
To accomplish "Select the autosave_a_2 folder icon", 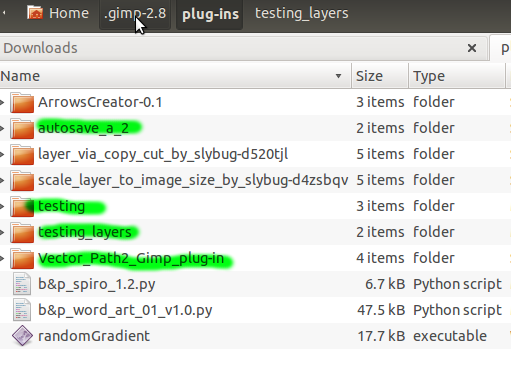I will click(x=22, y=128).
